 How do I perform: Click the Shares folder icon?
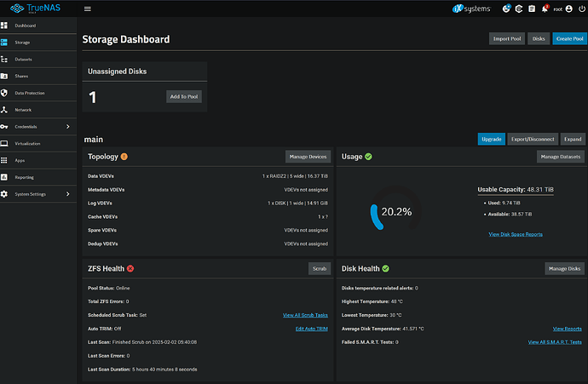coord(4,76)
